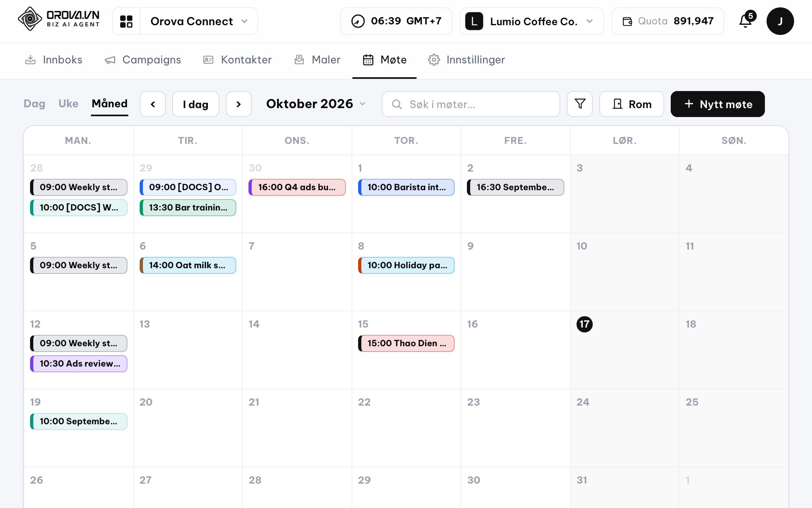Click the Quota wallet icon
The height and width of the screenshot is (508, 812).
tap(627, 22)
